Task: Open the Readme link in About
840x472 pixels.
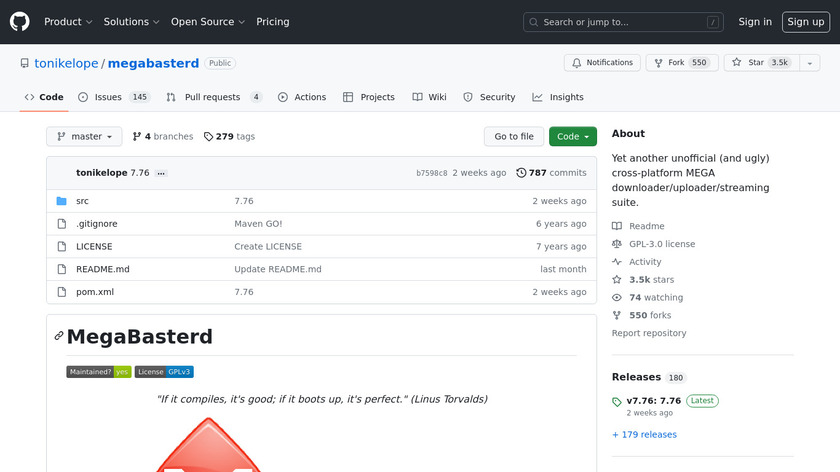Action: click(x=638, y=226)
